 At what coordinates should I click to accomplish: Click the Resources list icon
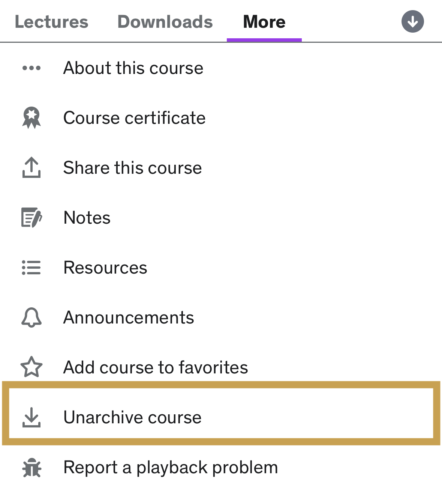(x=31, y=268)
